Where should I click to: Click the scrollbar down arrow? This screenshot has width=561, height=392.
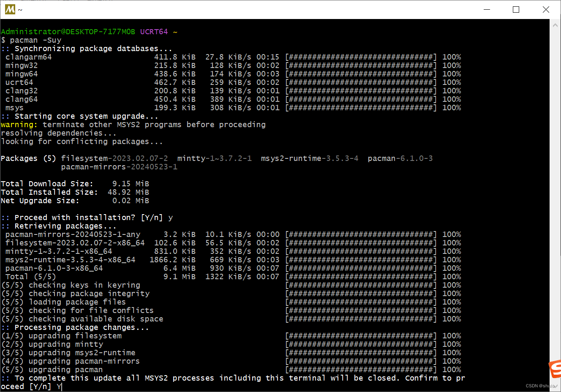(555, 386)
